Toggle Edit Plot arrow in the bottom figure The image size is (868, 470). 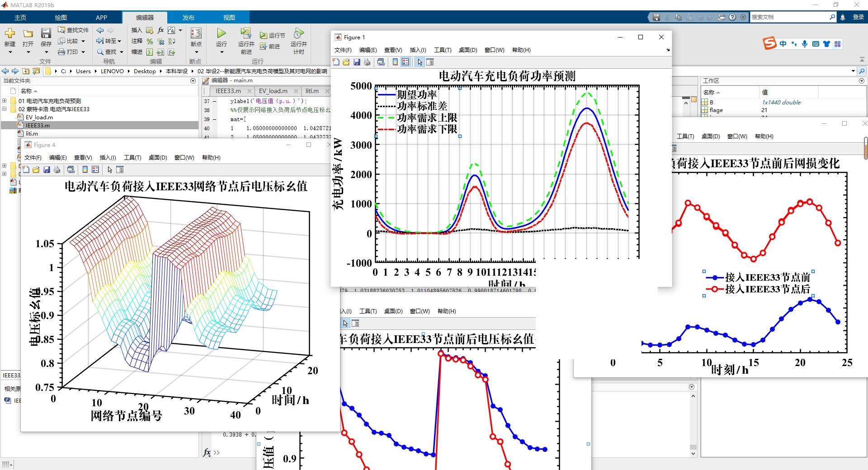345,323
